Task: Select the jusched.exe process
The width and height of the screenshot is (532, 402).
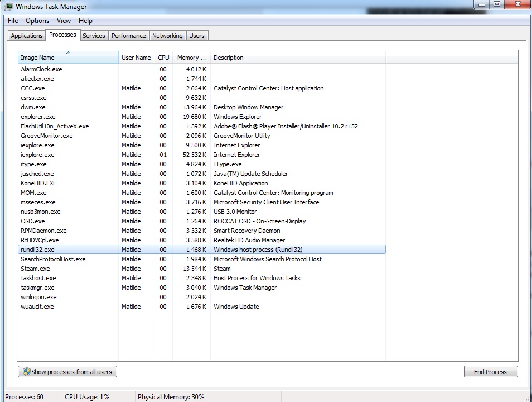Action: point(201,174)
